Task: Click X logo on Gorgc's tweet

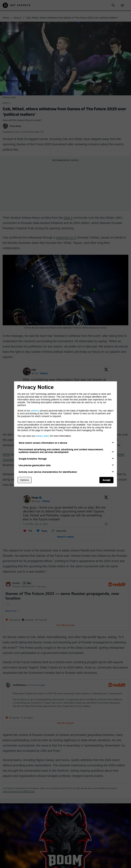Action: pyautogui.click(x=106, y=497)
